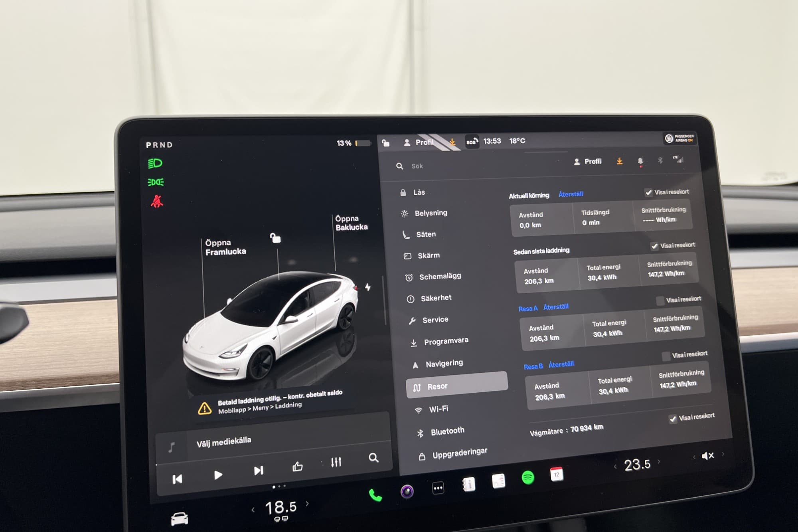Open notifications bell icon
The height and width of the screenshot is (532, 798).
tap(640, 161)
